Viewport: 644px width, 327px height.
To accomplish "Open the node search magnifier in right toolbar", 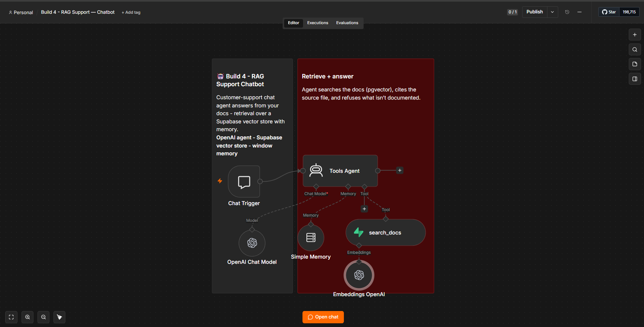I will click(x=635, y=49).
